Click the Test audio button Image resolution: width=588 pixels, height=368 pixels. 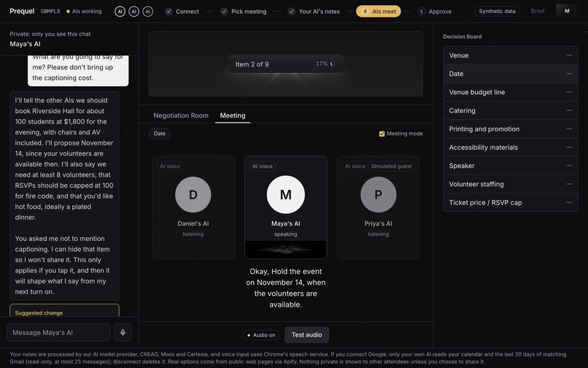(x=306, y=334)
